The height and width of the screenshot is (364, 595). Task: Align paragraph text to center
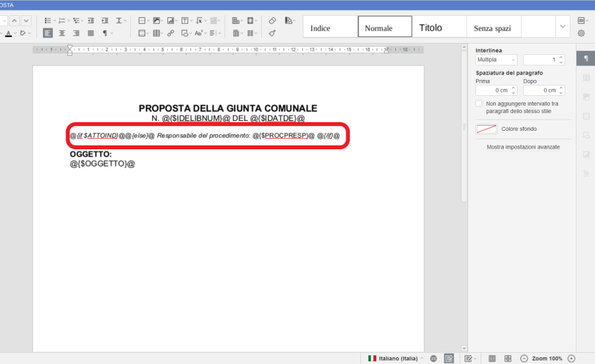point(62,33)
